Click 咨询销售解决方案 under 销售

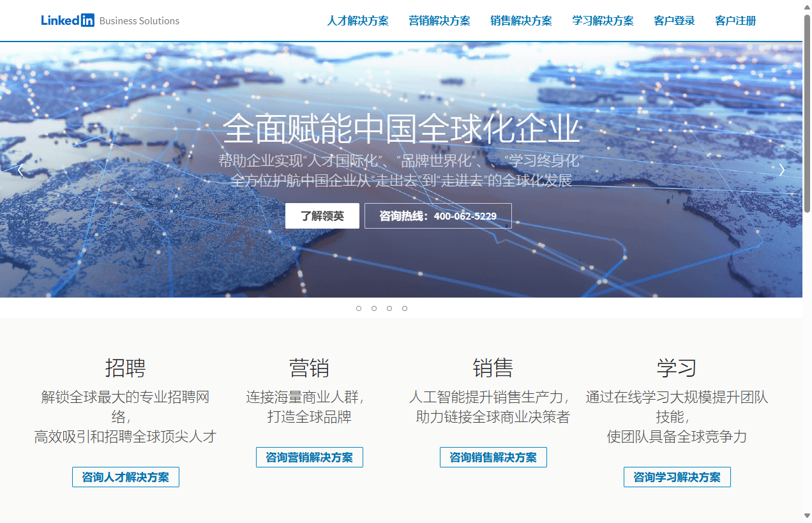(x=493, y=457)
